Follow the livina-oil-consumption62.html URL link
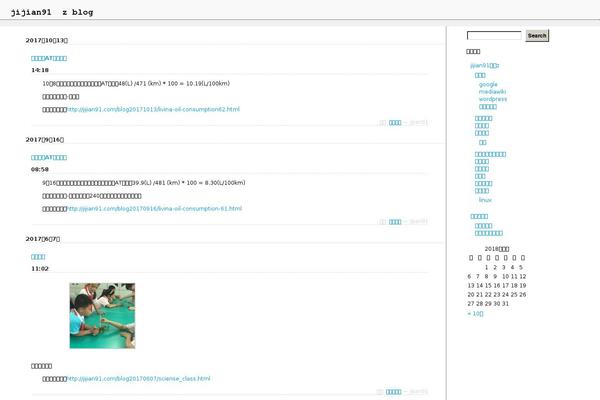The height and width of the screenshot is (400, 600). point(153,109)
